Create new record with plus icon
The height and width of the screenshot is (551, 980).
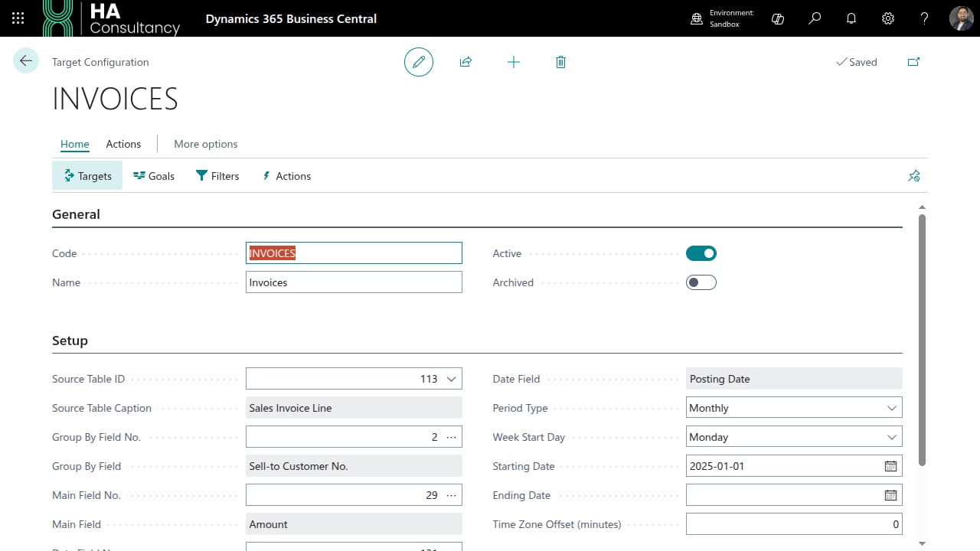coord(514,62)
